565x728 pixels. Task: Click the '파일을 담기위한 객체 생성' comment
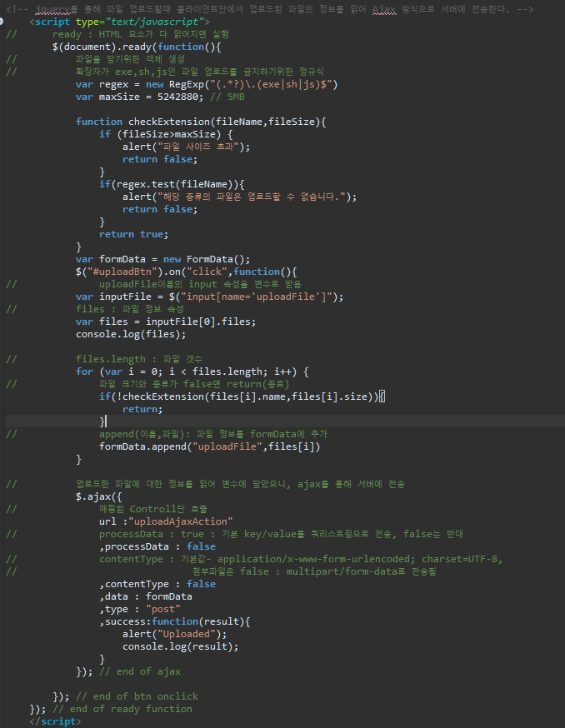point(130,59)
